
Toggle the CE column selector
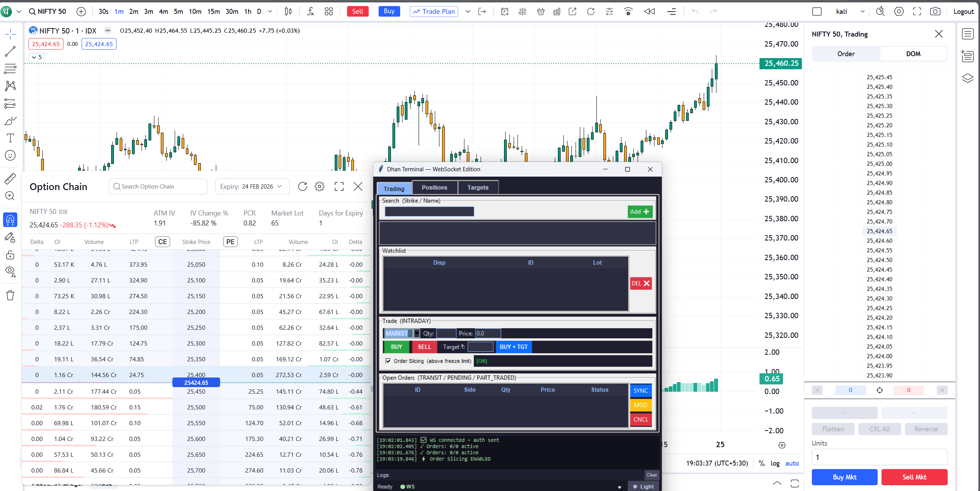tap(162, 242)
